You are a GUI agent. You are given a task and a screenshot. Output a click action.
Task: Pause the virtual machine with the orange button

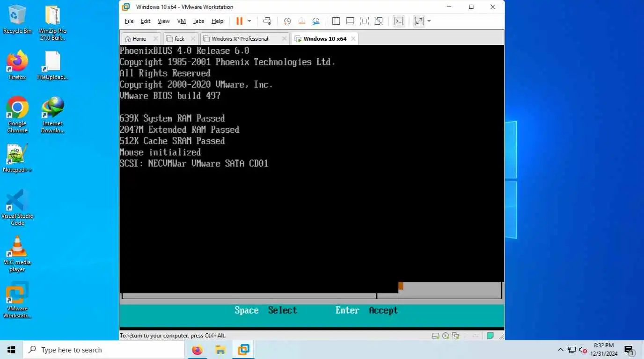(x=240, y=21)
